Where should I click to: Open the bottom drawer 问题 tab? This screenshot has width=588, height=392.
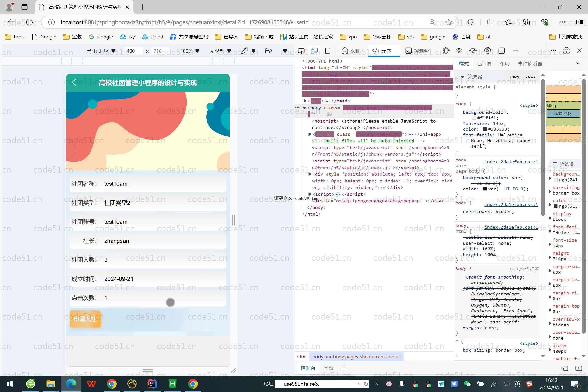click(x=328, y=368)
